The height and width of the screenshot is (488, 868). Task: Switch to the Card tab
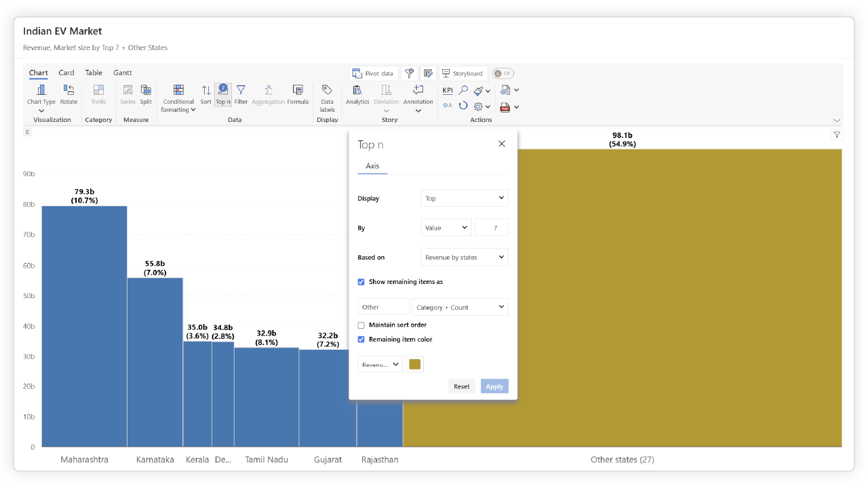click(66, 73)
